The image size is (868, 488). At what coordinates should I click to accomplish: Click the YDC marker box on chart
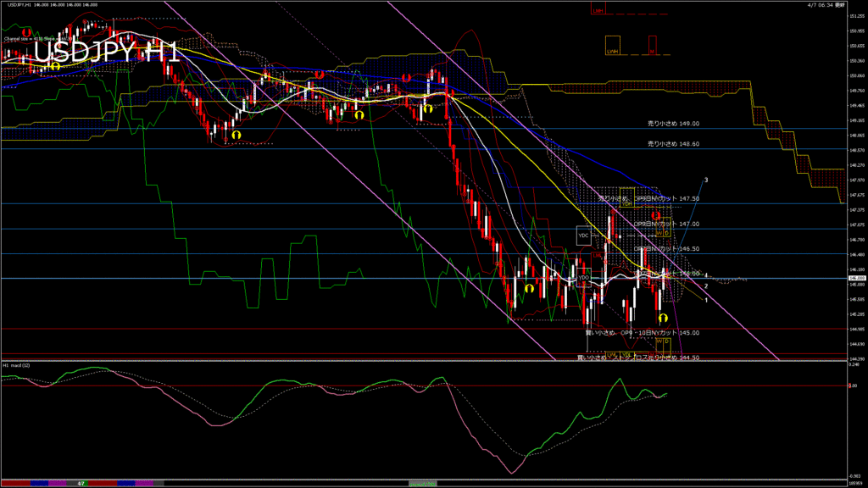[583, 236]
